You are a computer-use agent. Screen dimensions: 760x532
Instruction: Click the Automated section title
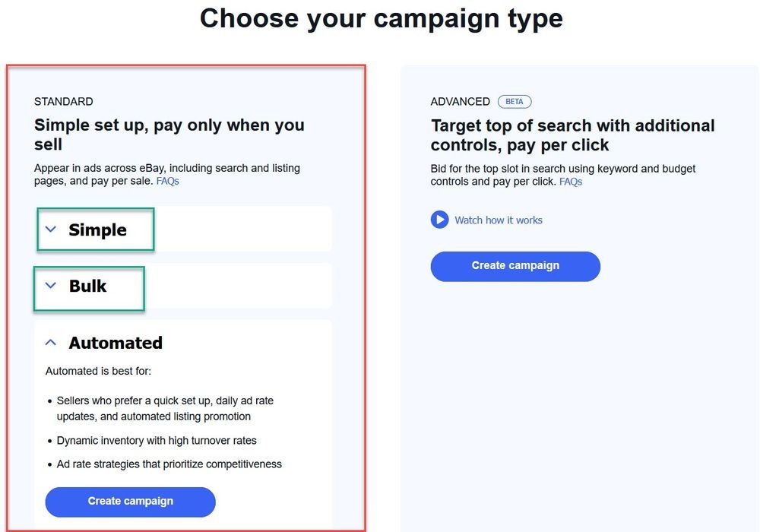116,343
